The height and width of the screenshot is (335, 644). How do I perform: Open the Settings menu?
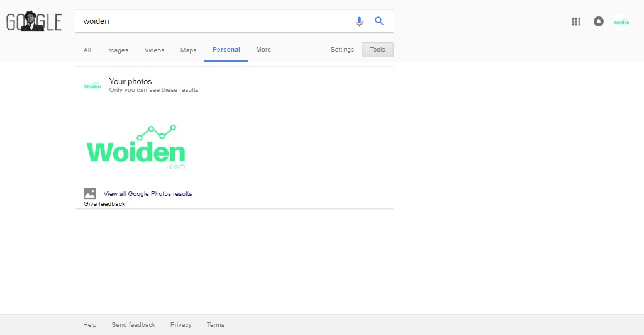(x=342, y=50)
